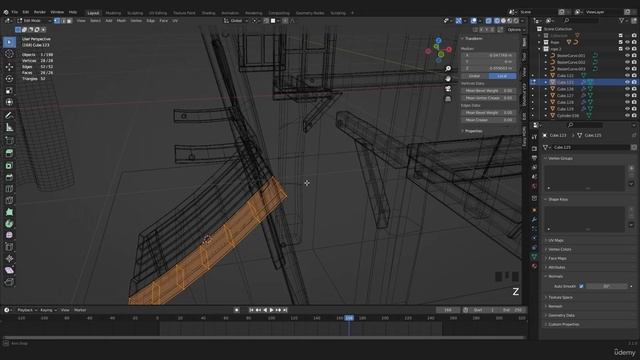Disable render for Cube.128 camera icon
Viewport: 640px width, 360px height.
click(x=634, y=102)
